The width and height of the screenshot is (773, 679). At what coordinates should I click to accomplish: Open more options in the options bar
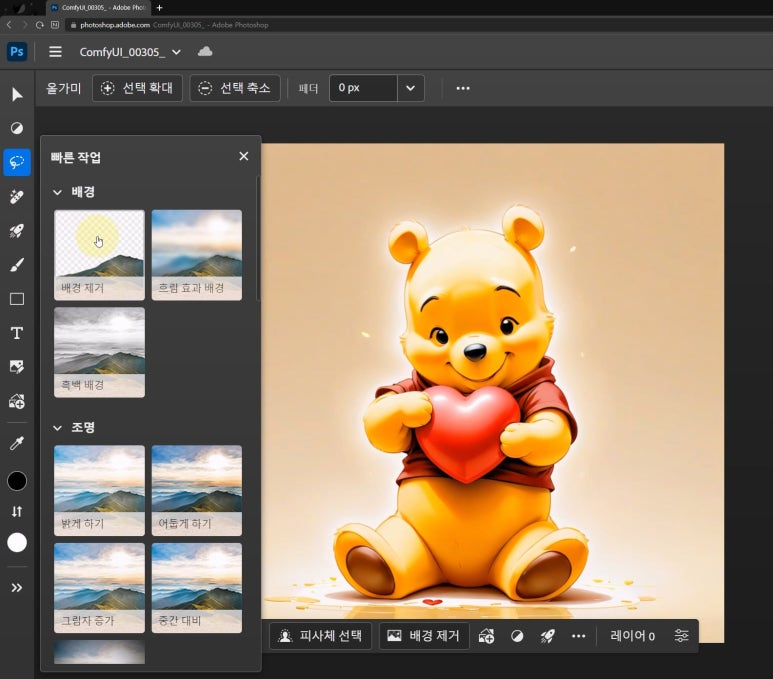[x=463, y=88]
